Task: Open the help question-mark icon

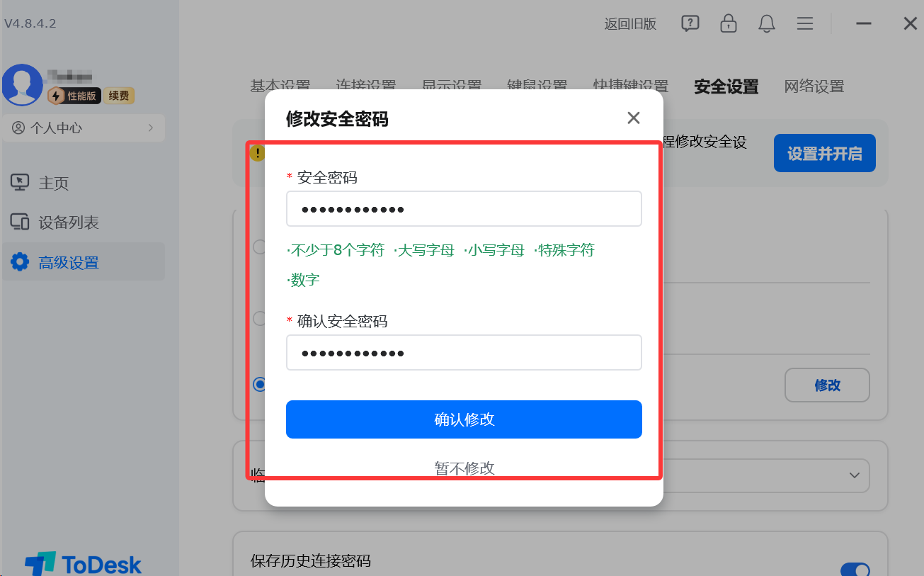Action: tap(690, 23)
